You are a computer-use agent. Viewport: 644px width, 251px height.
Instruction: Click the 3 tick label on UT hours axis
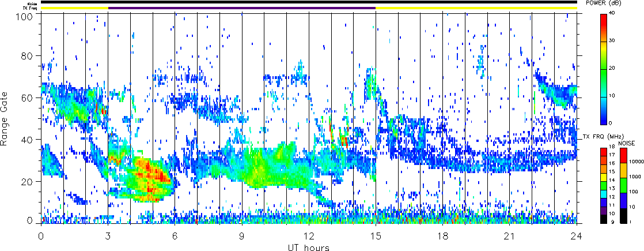108,235
